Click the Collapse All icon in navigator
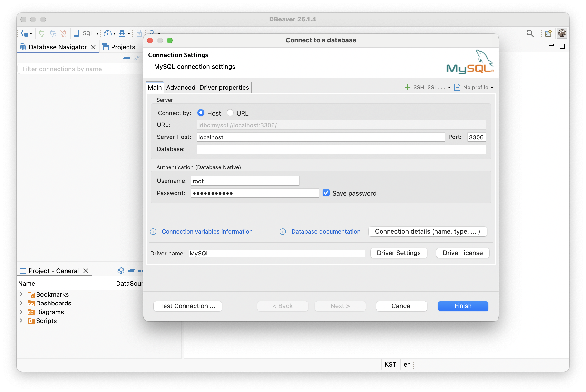This screenshot has height=392, width=586. tap(126, 58)
